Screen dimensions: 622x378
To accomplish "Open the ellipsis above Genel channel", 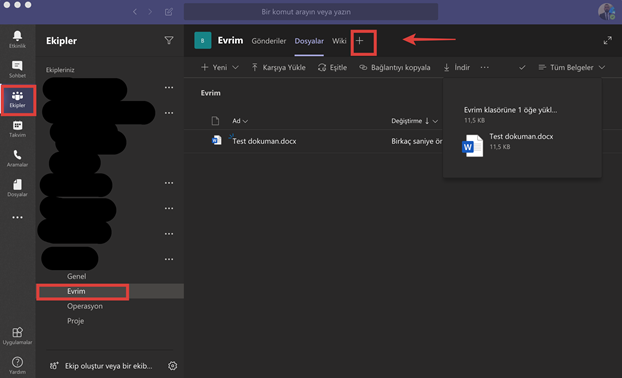I will point(169,259).
